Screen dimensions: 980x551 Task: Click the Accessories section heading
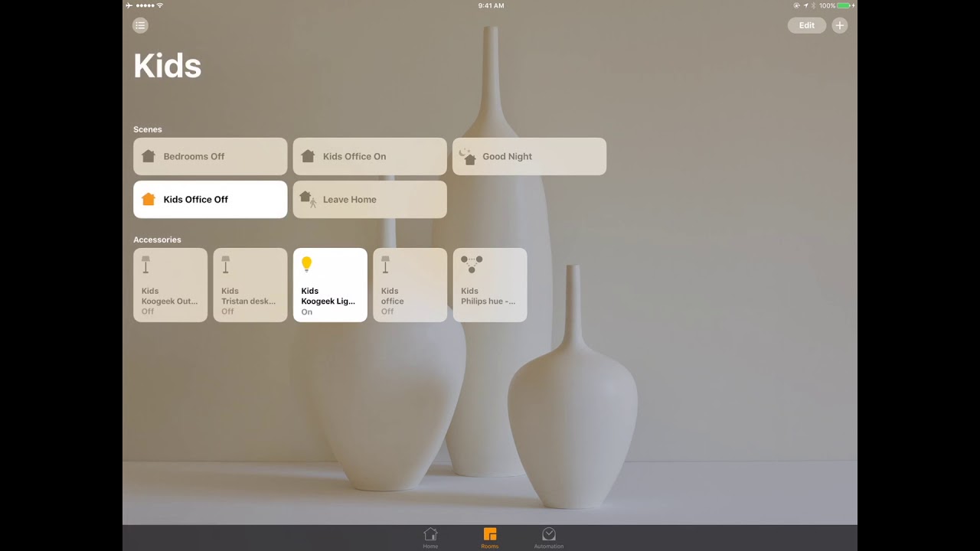tap(157, 240)
